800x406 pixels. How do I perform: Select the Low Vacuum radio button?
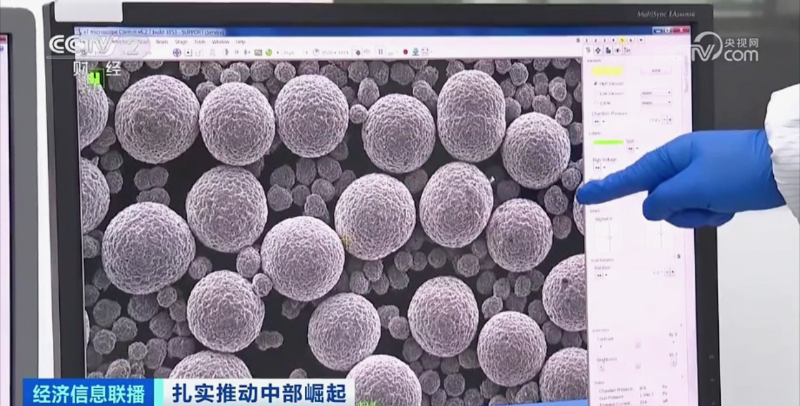594,95
